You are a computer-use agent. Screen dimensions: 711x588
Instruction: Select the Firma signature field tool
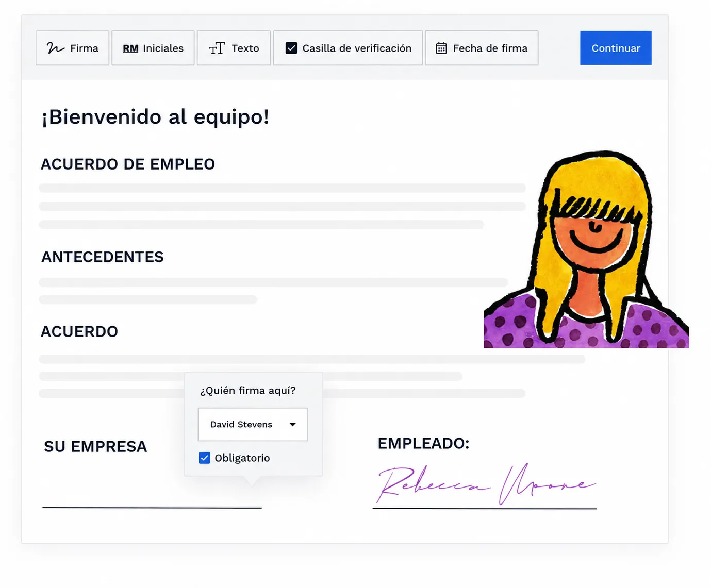click(73, 48)
